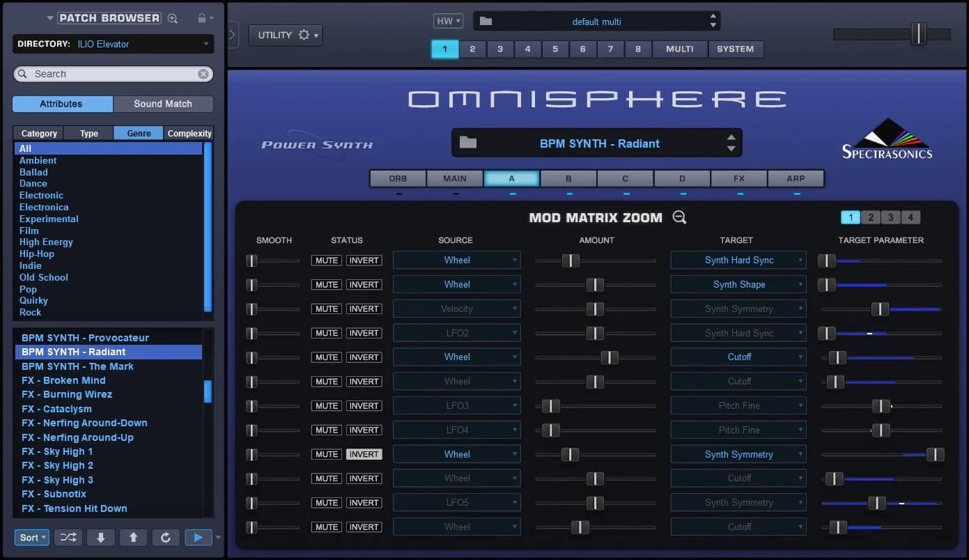The image size is (969, 560).
Task: Open the source dropdown showing LFO2
Action: 456,332
